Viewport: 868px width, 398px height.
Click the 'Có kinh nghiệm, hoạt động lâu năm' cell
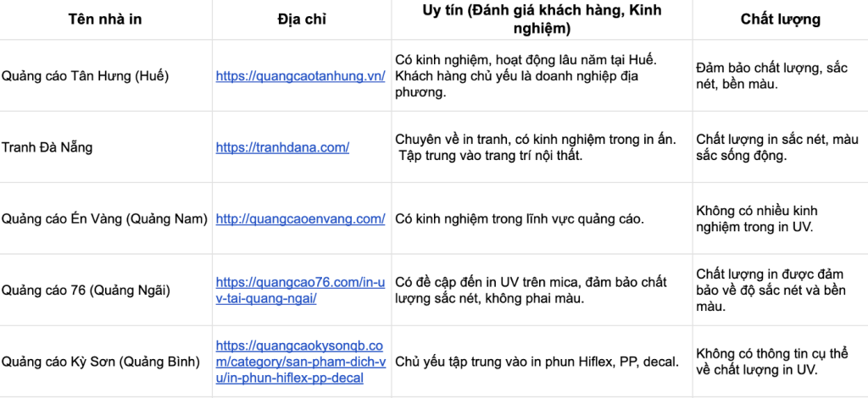click(x=542, y=75)
